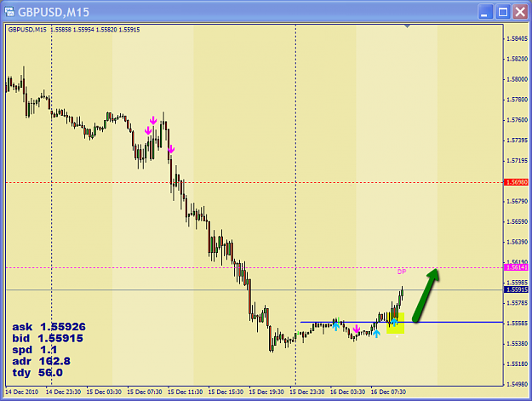Click the 16 Dec 03:30 time axis label
Viewport: 532px width, 401px height.
pos(348,392)
